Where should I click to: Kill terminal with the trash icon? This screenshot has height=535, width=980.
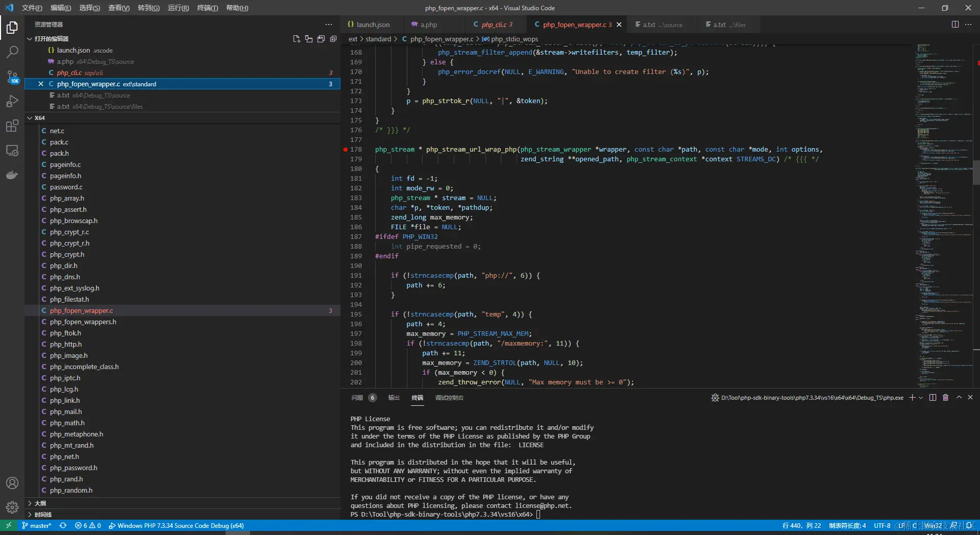point(945,398)
